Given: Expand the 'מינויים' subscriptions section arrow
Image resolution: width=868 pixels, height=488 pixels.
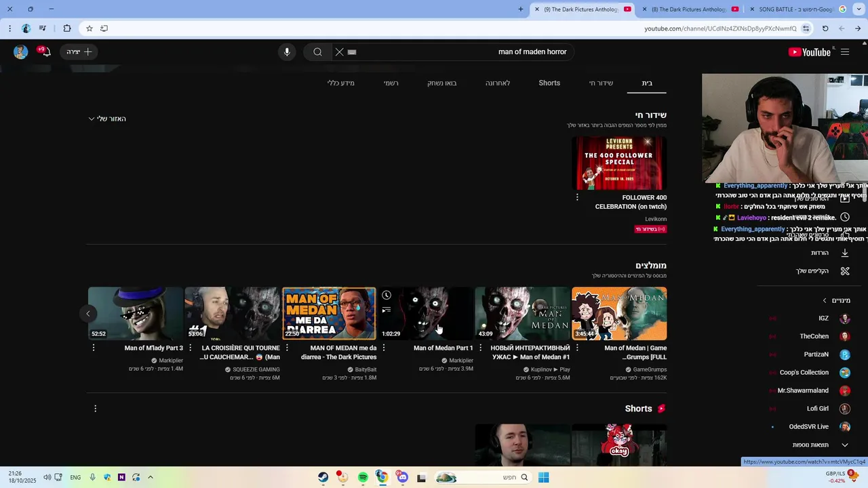Looking at the screenshot, I should tap(825, 300).
